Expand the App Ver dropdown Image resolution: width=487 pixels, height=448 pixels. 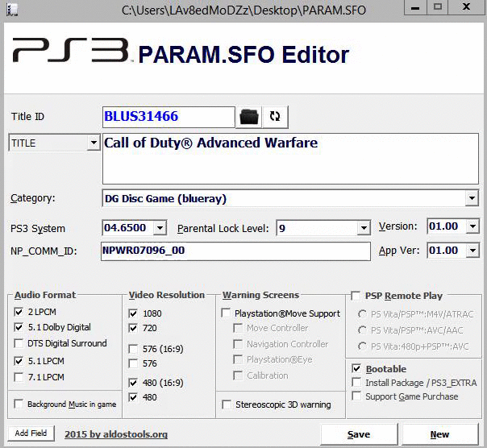click(x=472, y=251)
